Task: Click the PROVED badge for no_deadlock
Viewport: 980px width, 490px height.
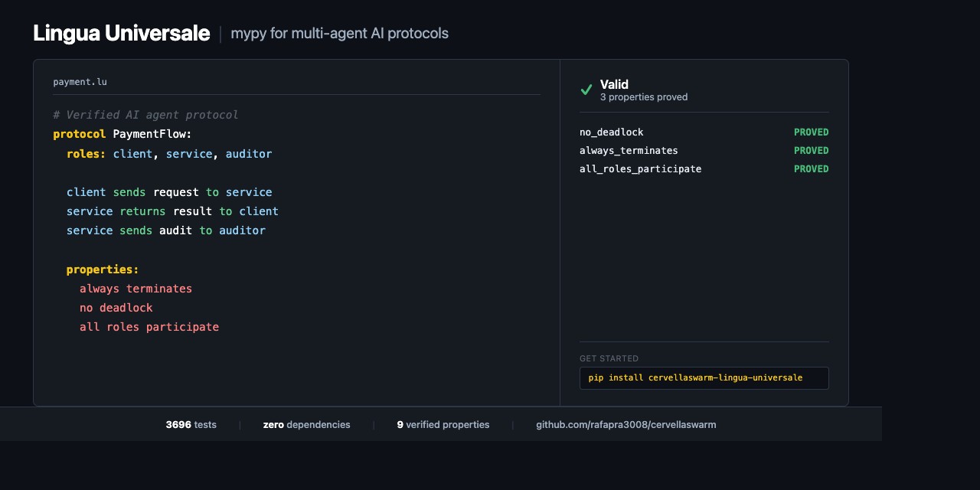Action: point(811,132)
